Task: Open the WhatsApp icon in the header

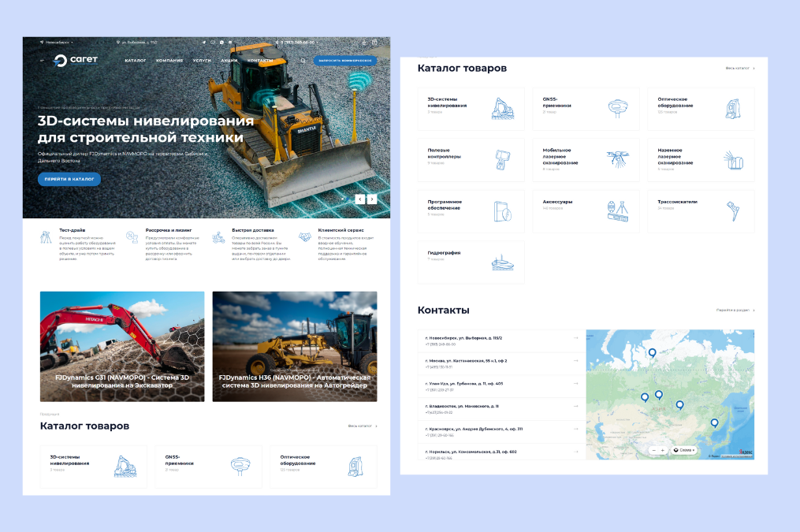Action: (221, 43)
